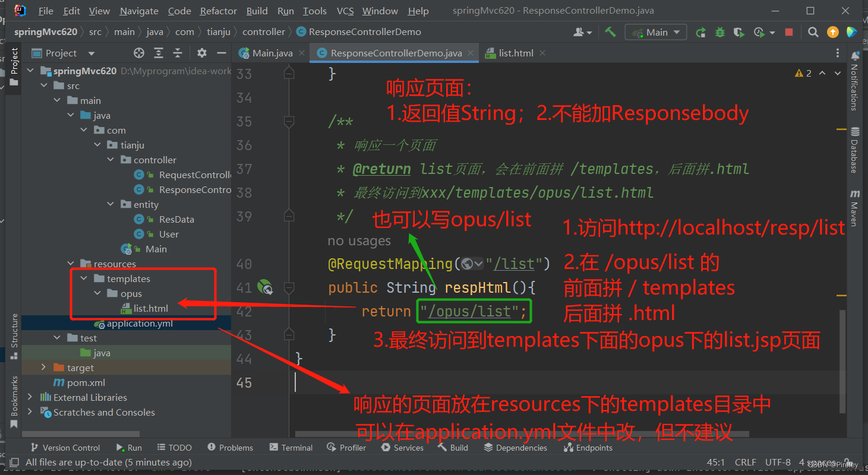
Task: Click the tianju breadcrumb in navigation bar
Action: 219,32
